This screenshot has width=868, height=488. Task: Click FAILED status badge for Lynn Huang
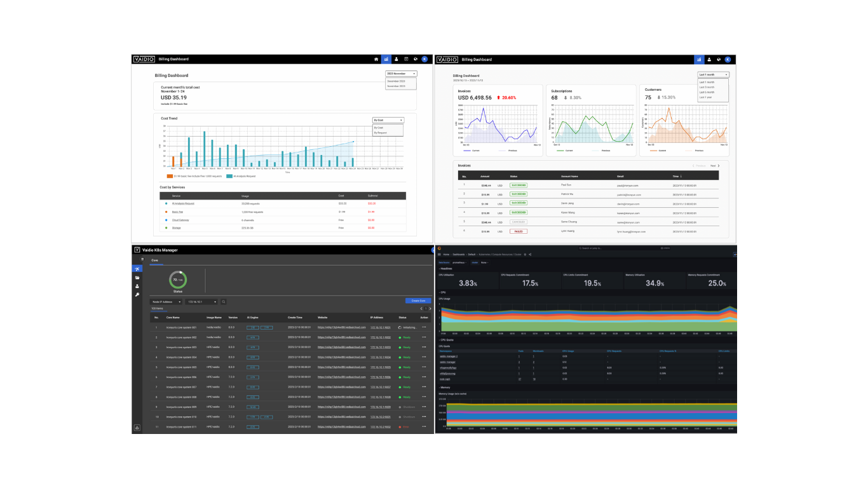tap(519, 231)
